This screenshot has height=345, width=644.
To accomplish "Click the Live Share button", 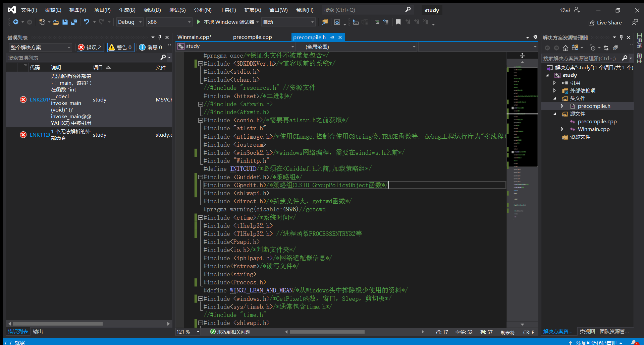I will point(605,22).
